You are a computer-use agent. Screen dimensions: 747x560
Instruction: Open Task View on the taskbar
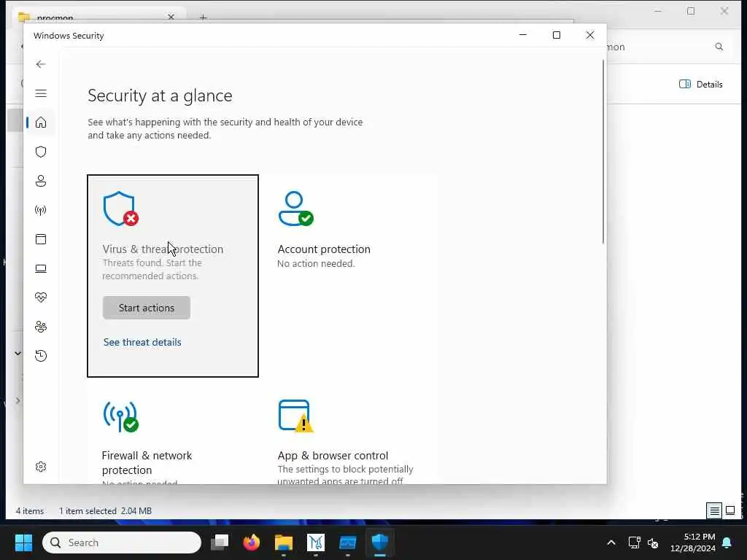point(220,542)
